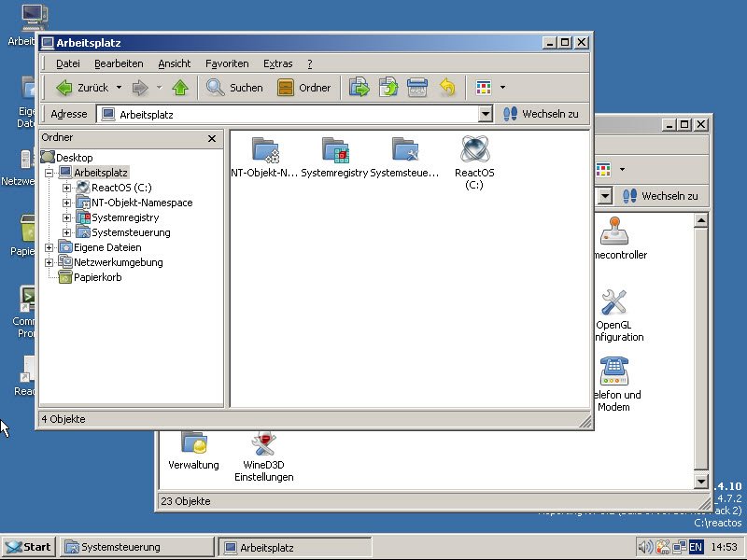
Task: Click the Wechseln zu button
Action: pos(541,114)
